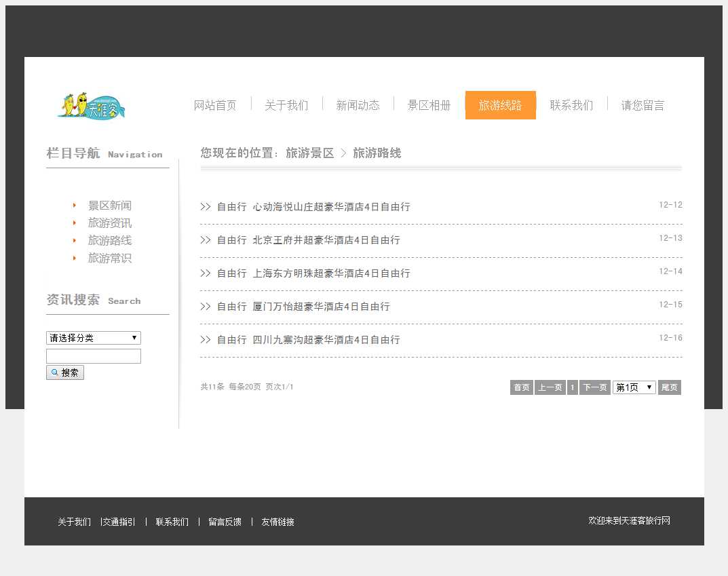Open 景区新闻 in the sidebar navigation
Screen dimensions: 728x576
point(109,206)
